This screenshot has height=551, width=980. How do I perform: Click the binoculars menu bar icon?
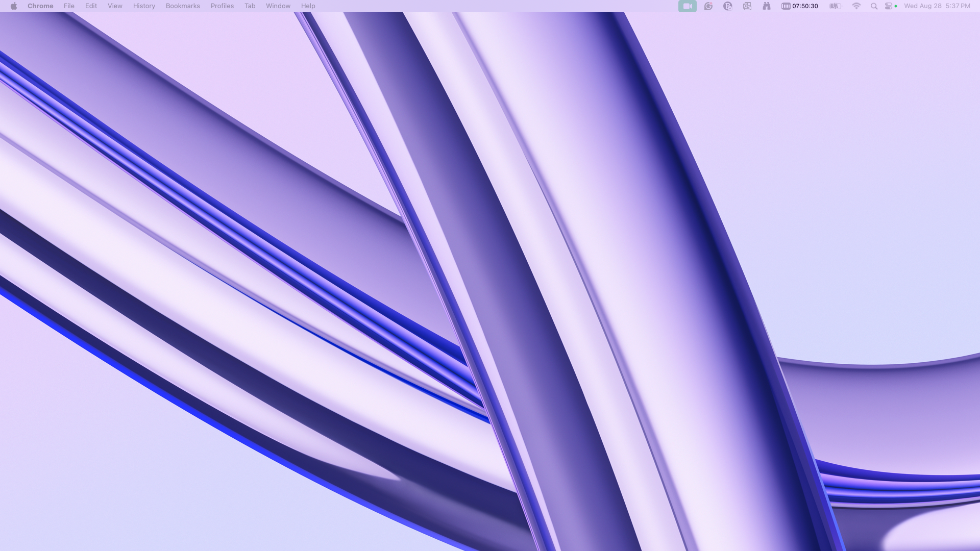click(767, 6)
